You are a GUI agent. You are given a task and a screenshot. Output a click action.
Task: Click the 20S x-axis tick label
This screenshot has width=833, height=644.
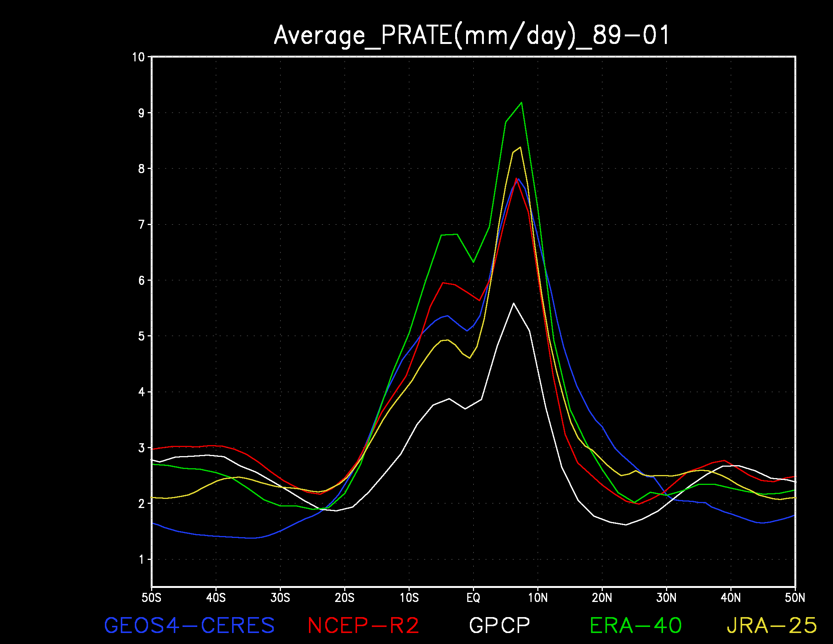[345, 597]
